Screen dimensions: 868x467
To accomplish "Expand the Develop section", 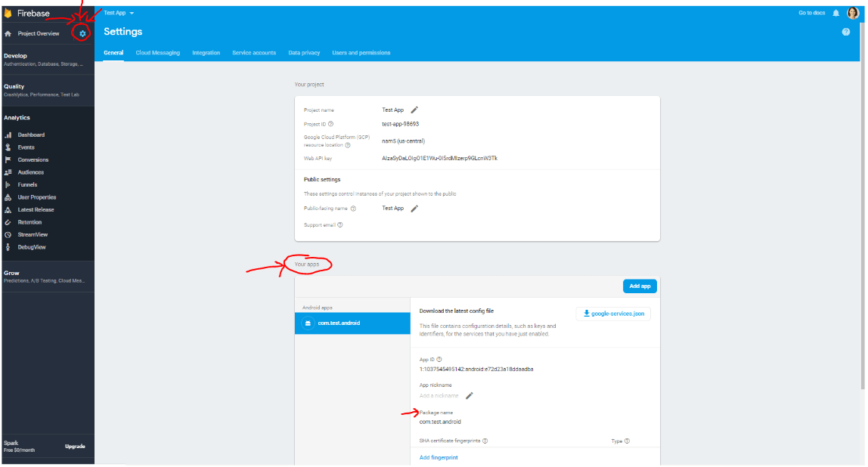I will (47, 59).
